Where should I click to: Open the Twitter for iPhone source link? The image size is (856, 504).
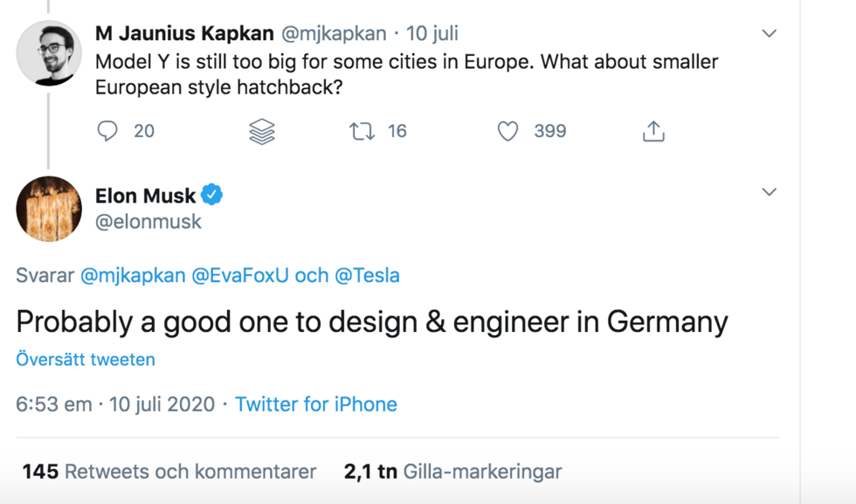click(315, 404)
